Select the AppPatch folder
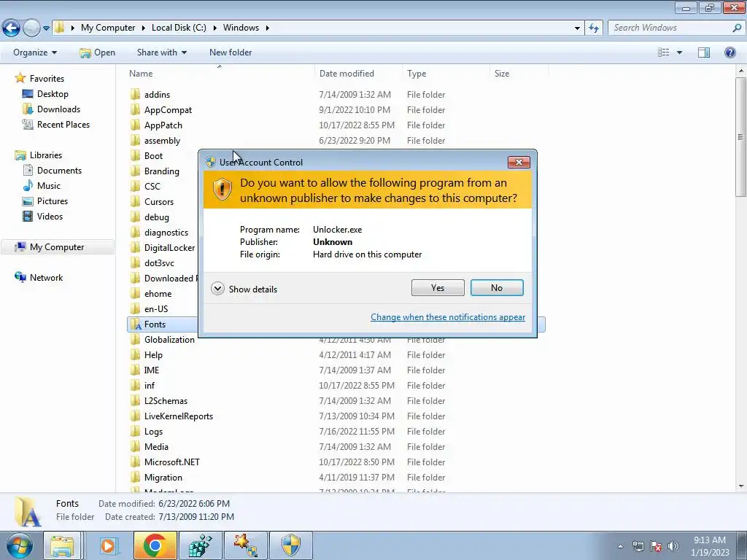 [163, 125]
